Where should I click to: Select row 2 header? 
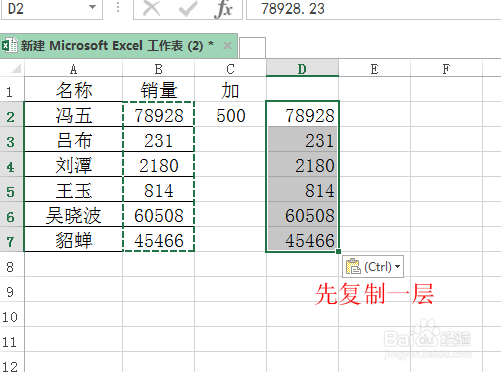12,114
